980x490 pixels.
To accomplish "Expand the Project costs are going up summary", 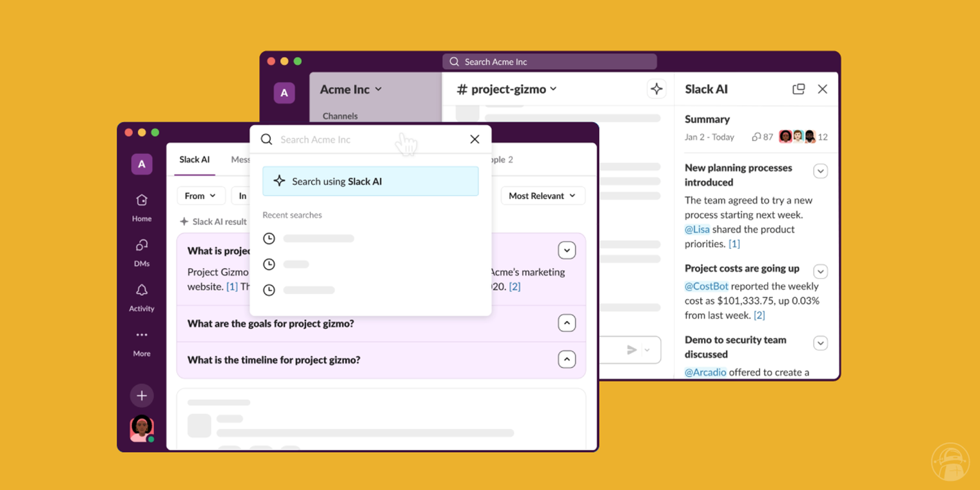I will (x=820, y=271).
